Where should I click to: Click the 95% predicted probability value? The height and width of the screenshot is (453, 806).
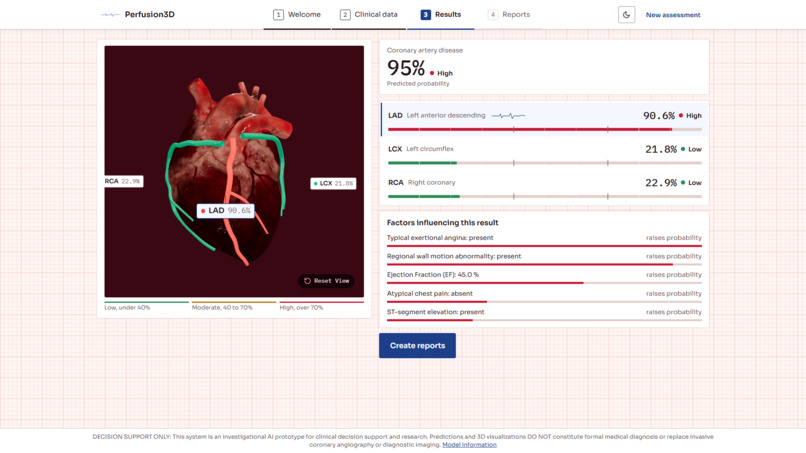(406, 68)
